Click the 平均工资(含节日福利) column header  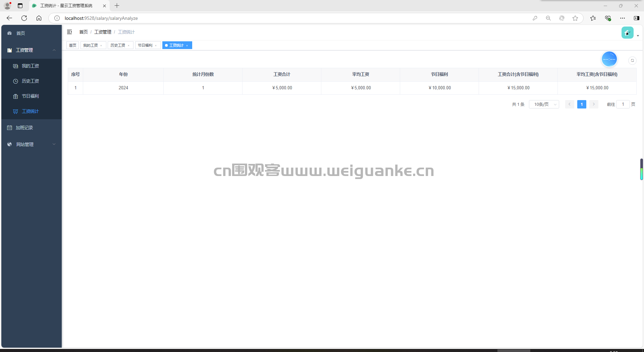point(597,75)
